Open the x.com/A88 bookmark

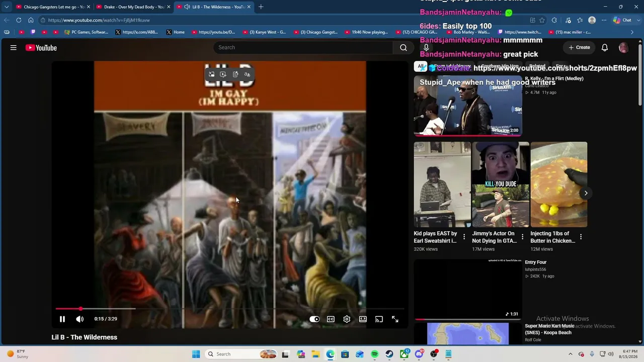click(137, 32)
